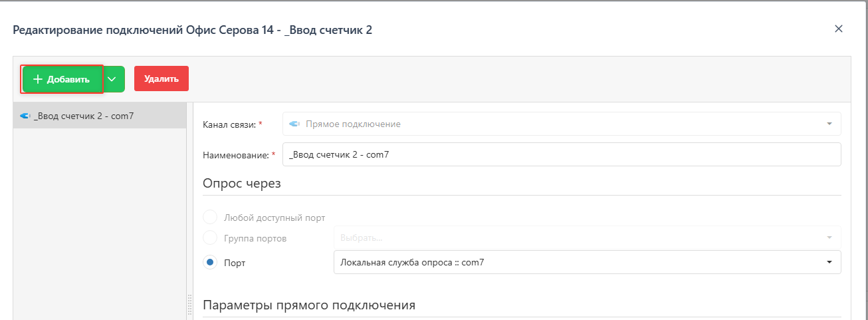Choose the Группа портов radio option
Screen dimensions: 868x320
[x=210, y=238]
